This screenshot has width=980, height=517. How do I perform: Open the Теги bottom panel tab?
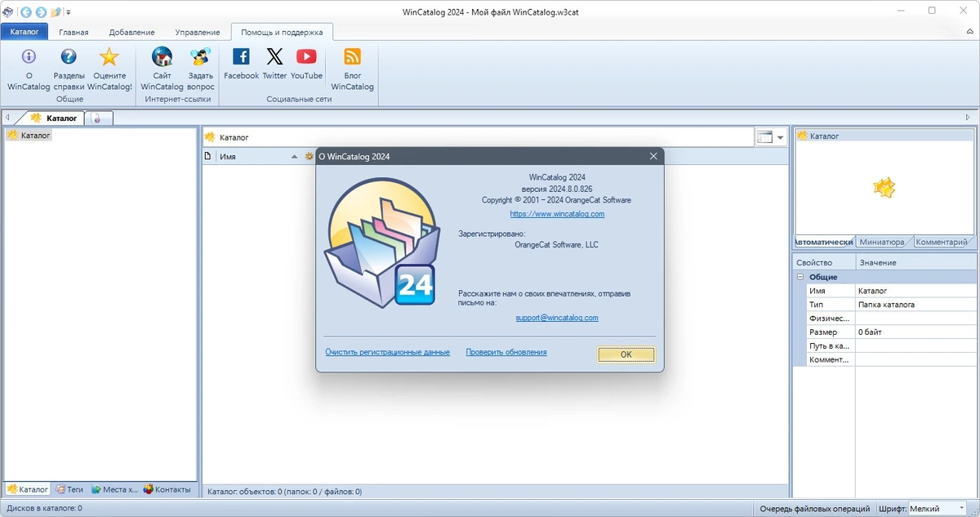click(69, 489)
